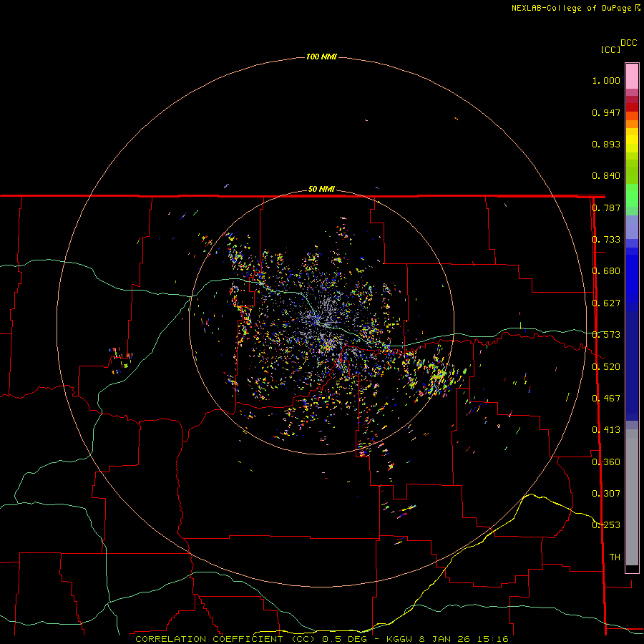Screen dimensions: 644x644
Task: Select the 0.573 legend value
Action: click(x=606, y=335)
